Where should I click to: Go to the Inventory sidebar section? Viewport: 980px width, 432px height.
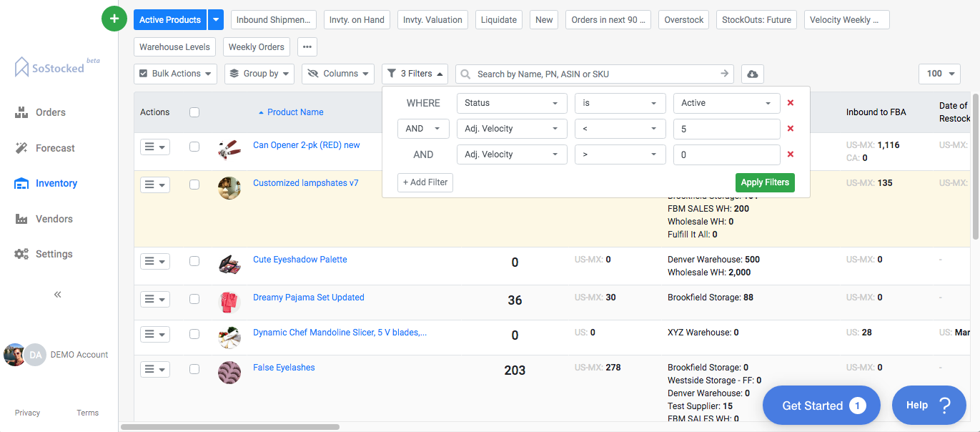46,183
